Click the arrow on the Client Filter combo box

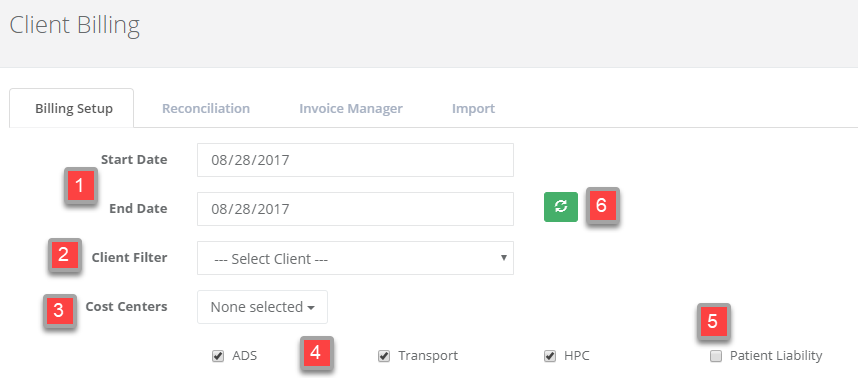tap(503, 257)
